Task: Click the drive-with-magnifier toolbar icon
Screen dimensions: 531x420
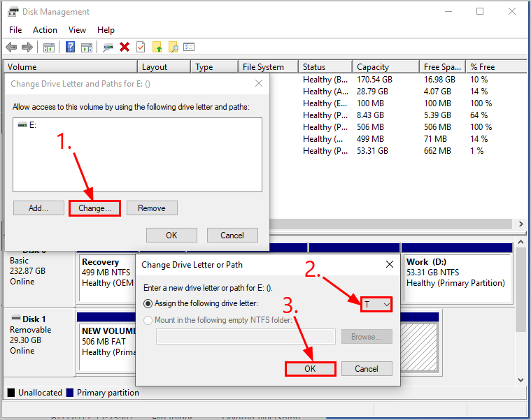Action: click(108, 48)
